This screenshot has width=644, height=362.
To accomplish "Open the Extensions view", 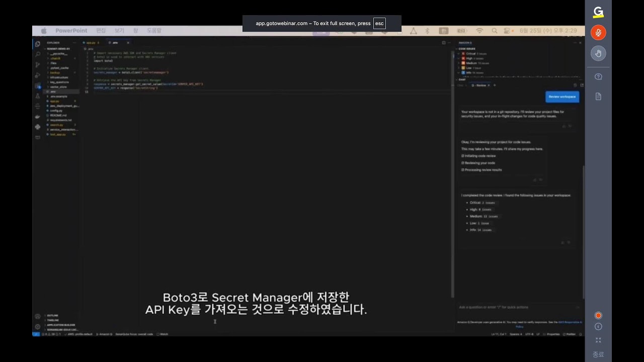I will click(37, 85).
